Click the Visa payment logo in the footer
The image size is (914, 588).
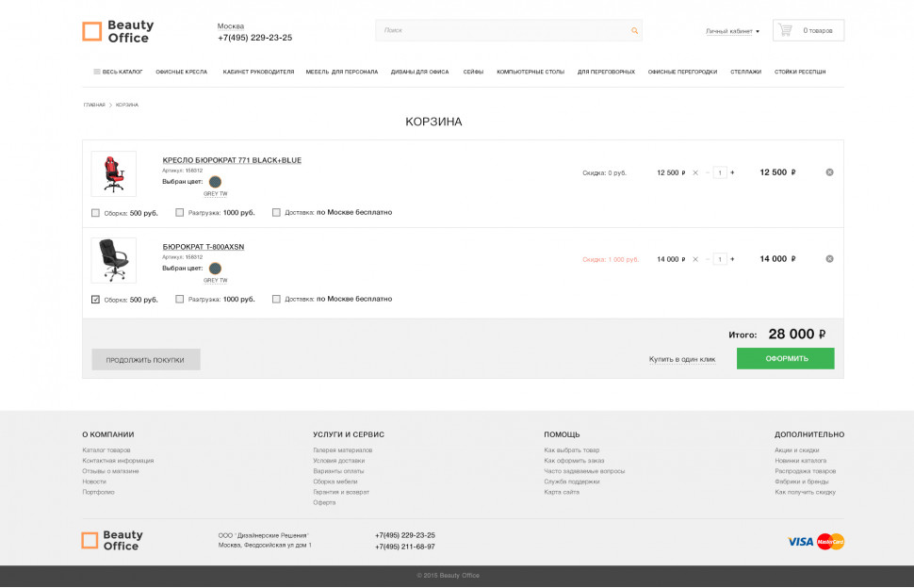[x=800, y=542]
